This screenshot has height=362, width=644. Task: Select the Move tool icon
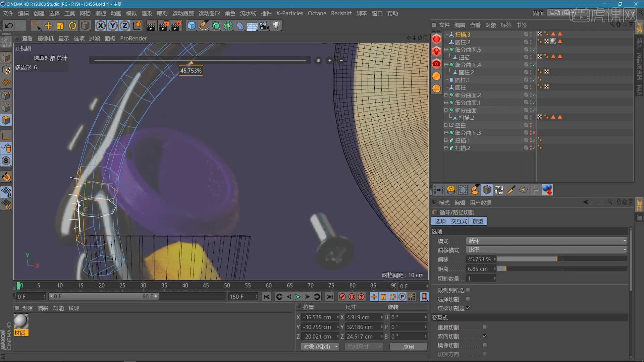(x=48, y=26)
